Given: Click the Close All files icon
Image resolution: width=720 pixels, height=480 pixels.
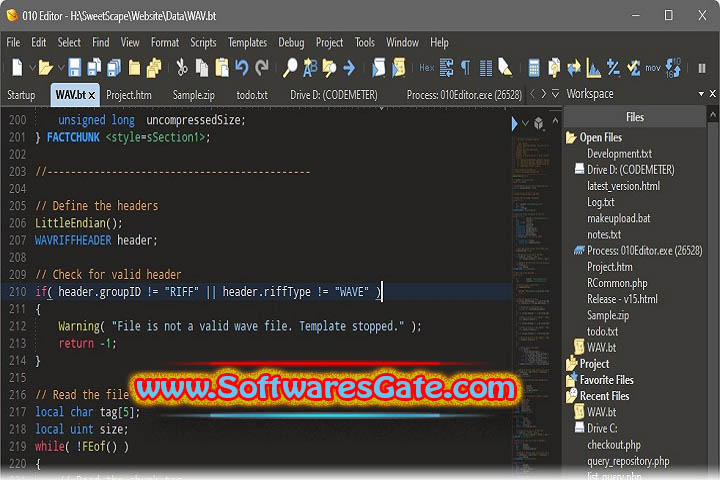Looking at the screenshot, I should [x=154, y=68].
